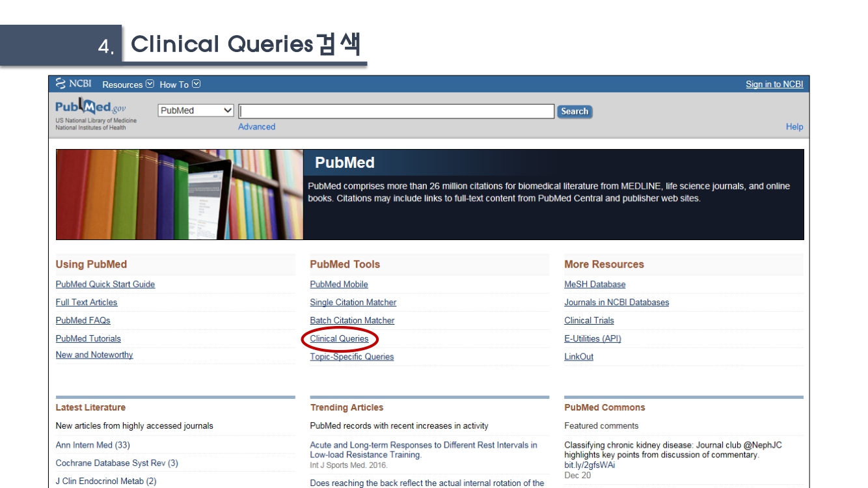Image resolution: width=868 pixels, height=488 pixels.
Task: Click the chronic kidney disease comment text
Action: [x=673, y=450]
